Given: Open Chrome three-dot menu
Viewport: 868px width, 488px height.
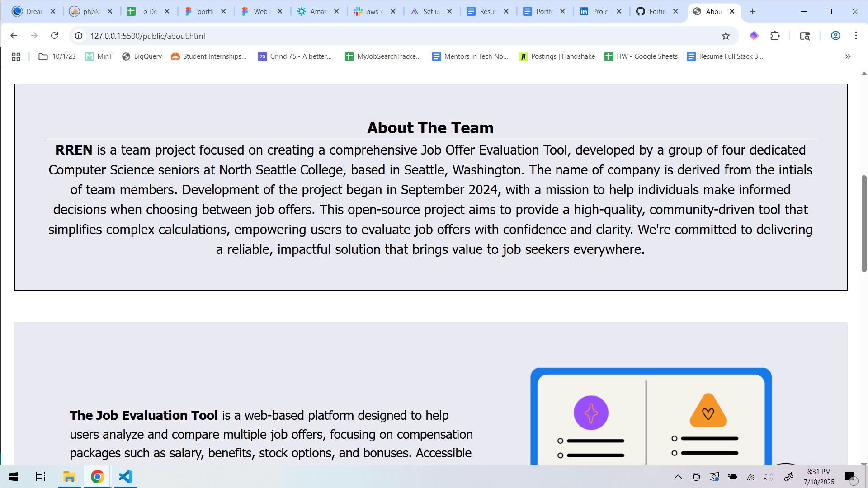Looking at the screenshot, I should (856, 36).
